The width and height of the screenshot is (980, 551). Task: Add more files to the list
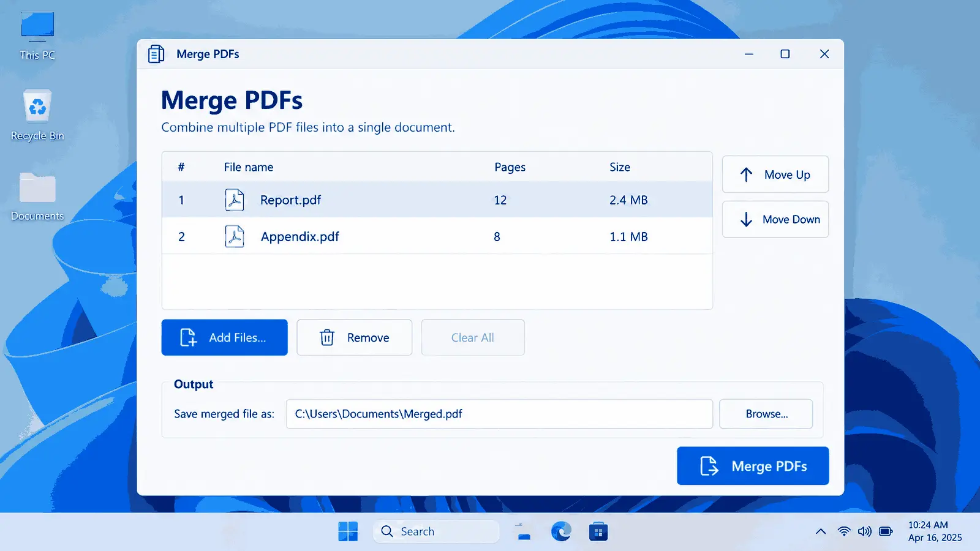pyautogui.click(x=224, y=337)
